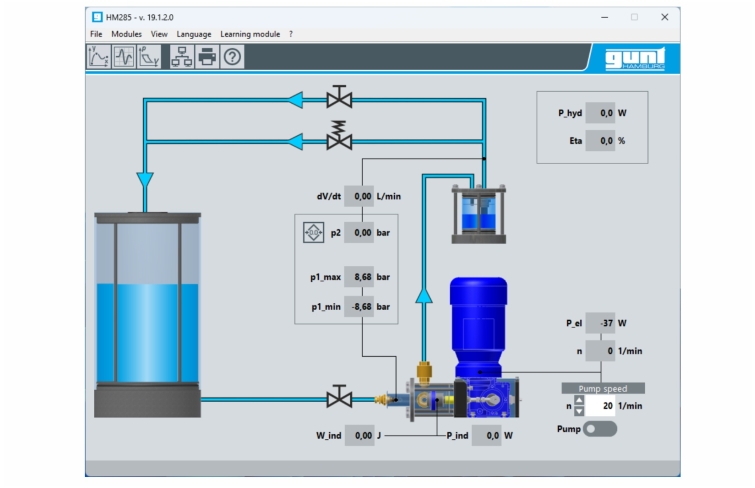Open the system diagram network icon
The width and height of the screenshot is (755, 488).
pos(181,57)
